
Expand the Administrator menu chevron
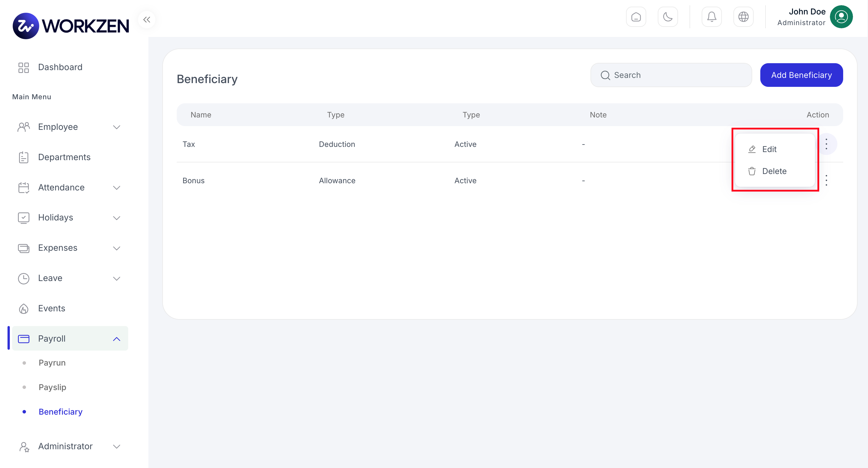[117, 447]
